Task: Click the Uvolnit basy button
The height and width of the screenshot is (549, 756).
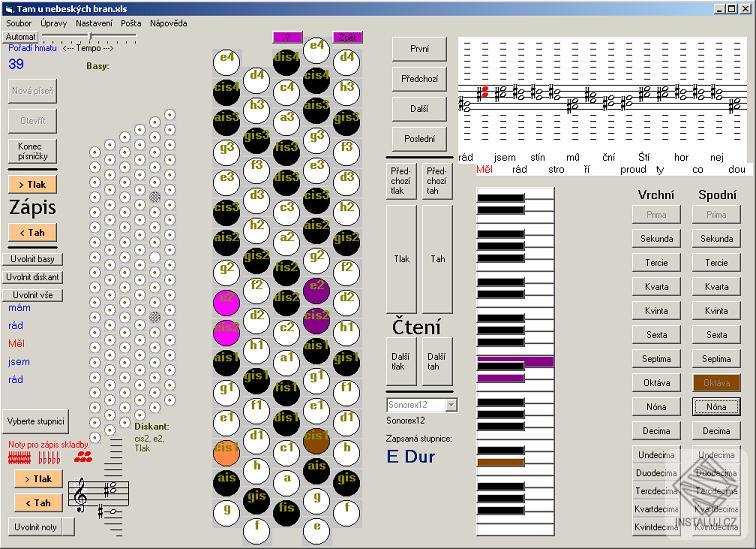Action: pyautogui.click(x=33, y=259)
